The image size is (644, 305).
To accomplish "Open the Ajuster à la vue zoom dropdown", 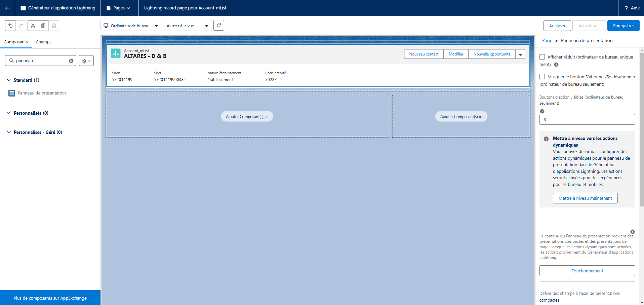I will click(x=188, y=26).
